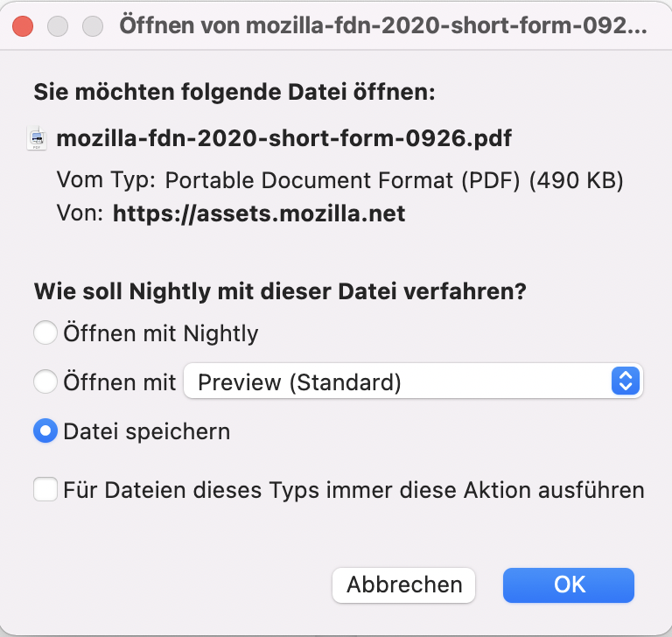The width and height of the screenshot is (672, 637).
Task: Click the disabled zoom window button
Action: tap(92, 25)
